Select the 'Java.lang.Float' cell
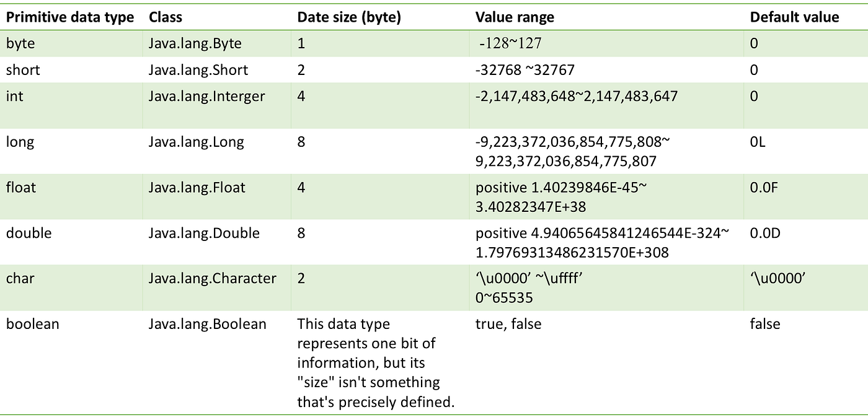 (197, 187)
